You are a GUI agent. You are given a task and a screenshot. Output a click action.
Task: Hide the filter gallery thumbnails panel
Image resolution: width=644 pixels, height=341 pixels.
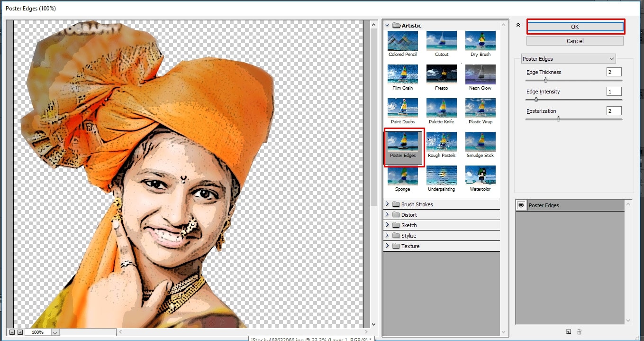(x=518, y=25)
